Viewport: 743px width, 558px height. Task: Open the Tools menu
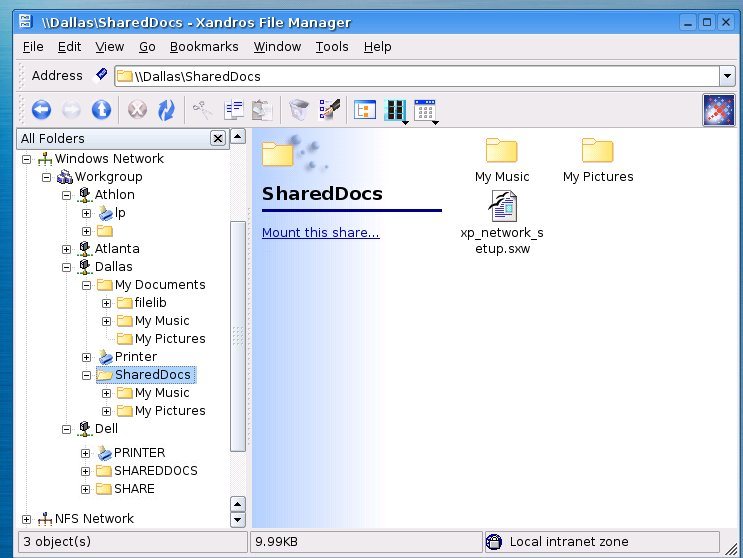pos(332,46)
